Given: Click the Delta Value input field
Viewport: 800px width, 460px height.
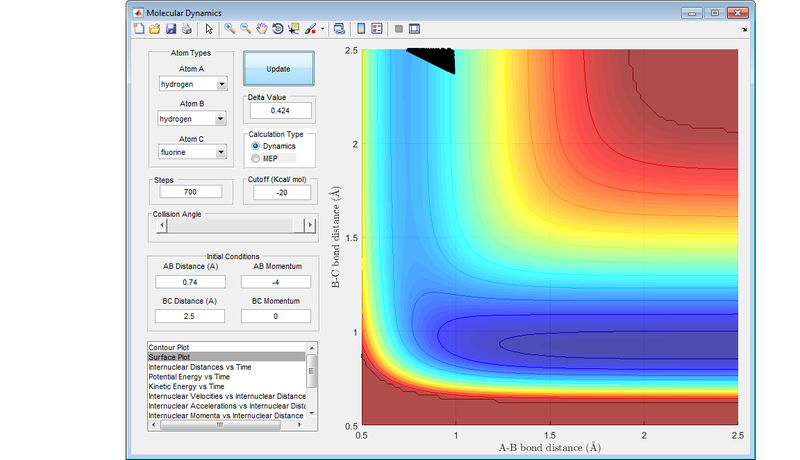Looking at the screenshot, I should [280, 110].
